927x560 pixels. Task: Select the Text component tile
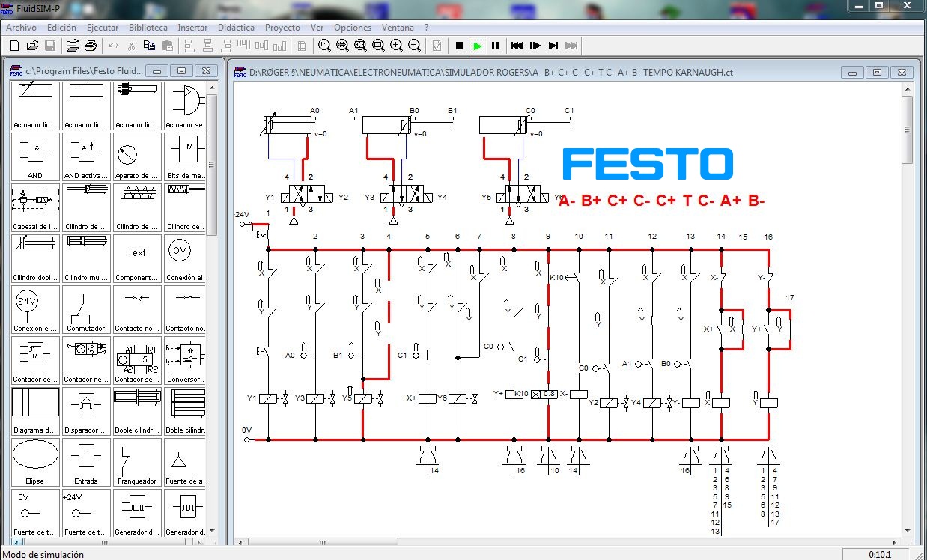coord(137,258)
